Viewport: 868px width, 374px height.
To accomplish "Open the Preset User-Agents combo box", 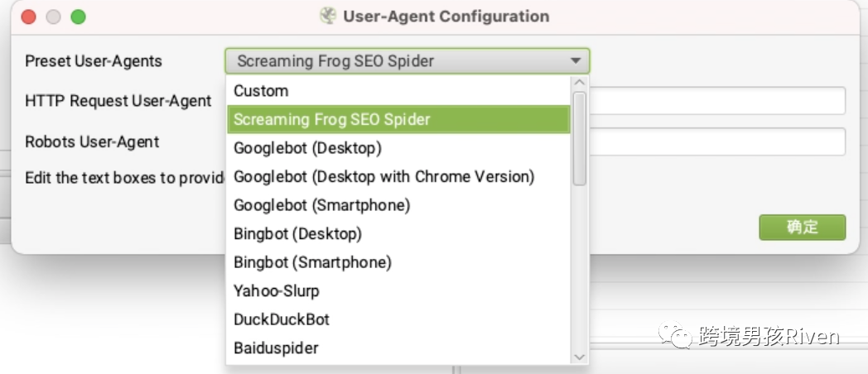I will click(x=407, y=61).
